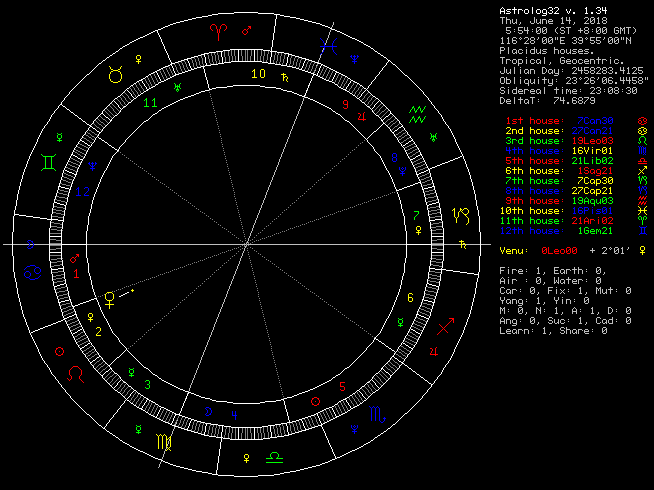Click the Gemini symbol on the chart wheel
This screenshot has width=654, height=490.
tap(47, 160)
